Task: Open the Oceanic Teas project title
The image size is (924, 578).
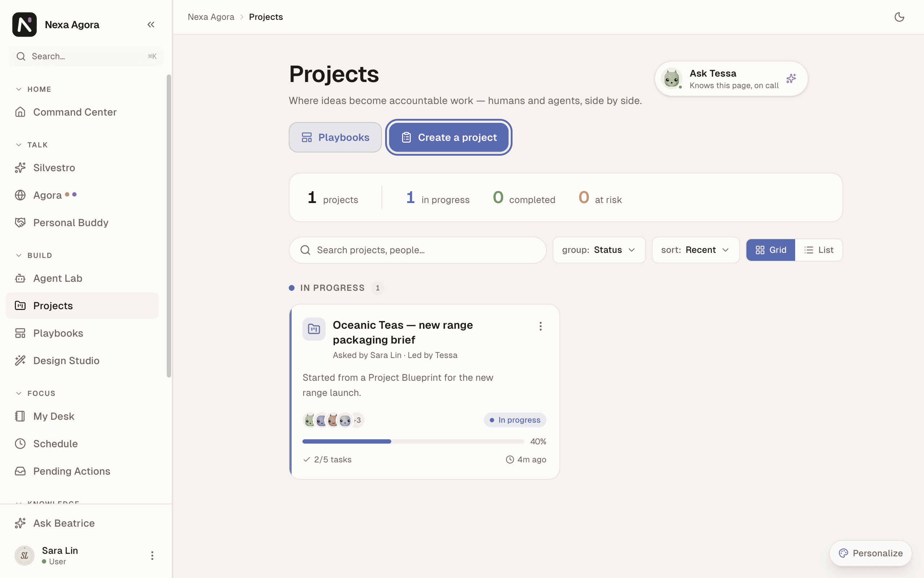Action: click(403, 332)
